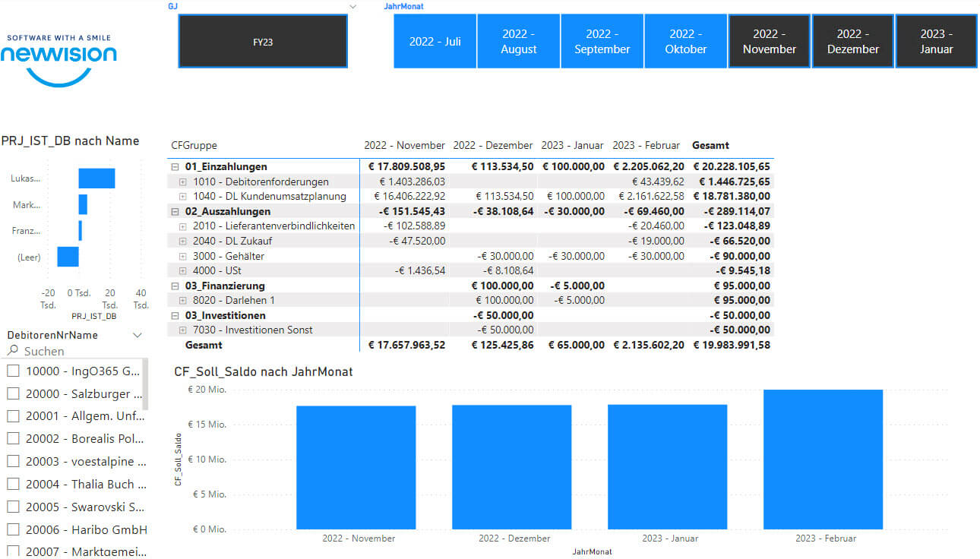The height and width of the screenshot is (559, 980).
Task: Tick the 20004 - Thalia Buch checkbox
Action: point(13,484)
